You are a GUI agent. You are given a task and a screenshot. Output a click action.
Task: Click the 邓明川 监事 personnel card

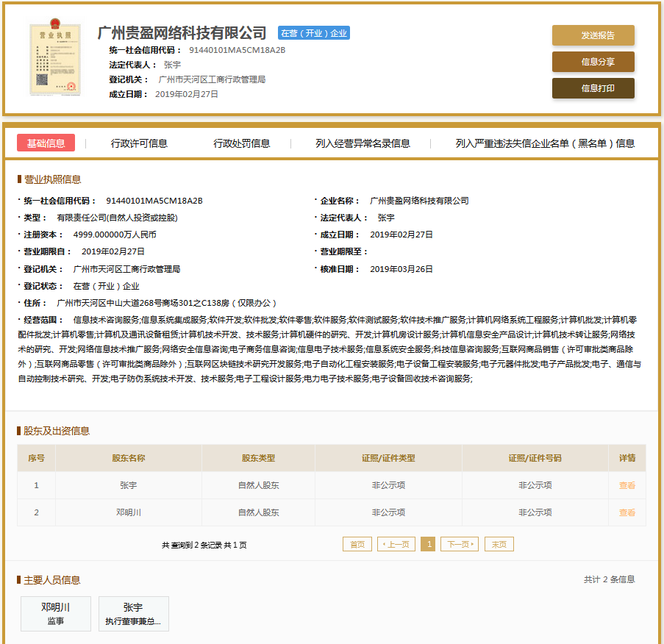pos(55,614)
